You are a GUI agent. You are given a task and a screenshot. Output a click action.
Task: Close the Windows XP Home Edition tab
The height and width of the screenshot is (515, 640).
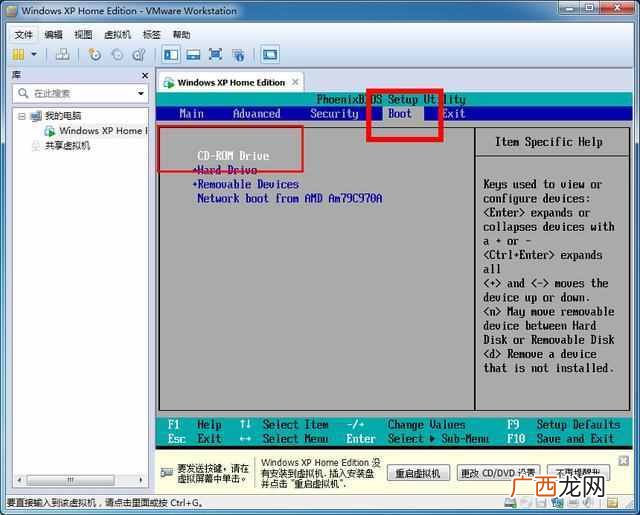tap(295, 82)
